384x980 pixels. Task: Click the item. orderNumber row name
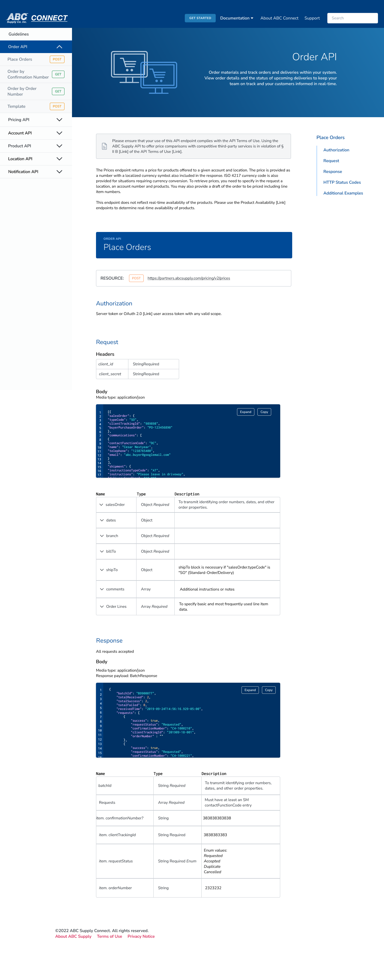click(115, 888)
